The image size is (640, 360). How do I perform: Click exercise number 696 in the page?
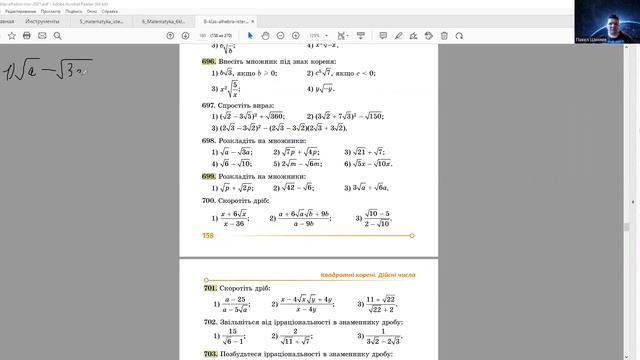pos(209,62)
